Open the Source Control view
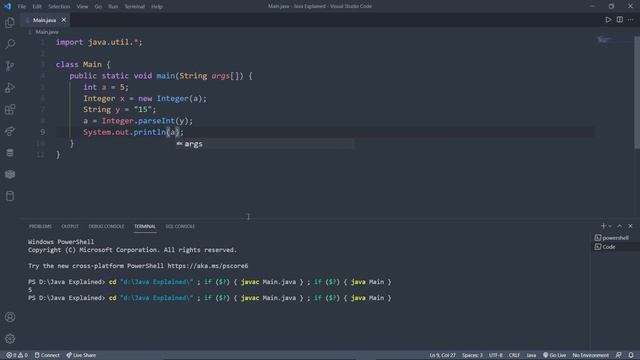Viewport: 640px width, 360px height. [10, 66]
